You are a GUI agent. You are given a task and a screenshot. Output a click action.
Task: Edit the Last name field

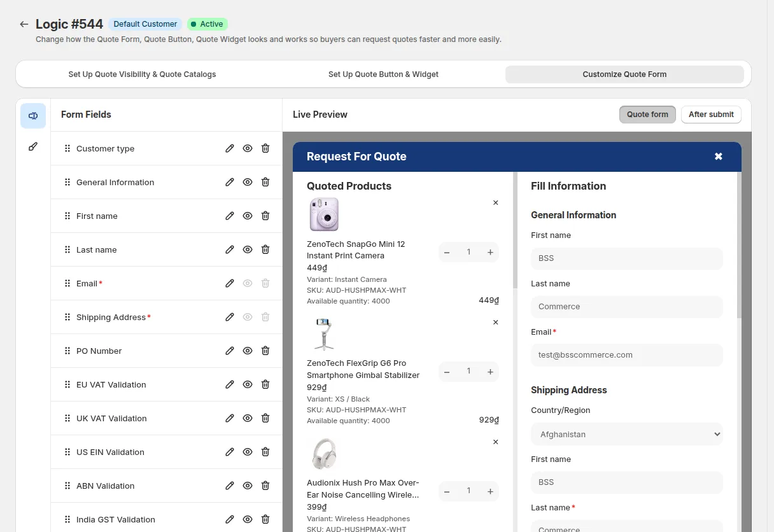coord(230,249)
